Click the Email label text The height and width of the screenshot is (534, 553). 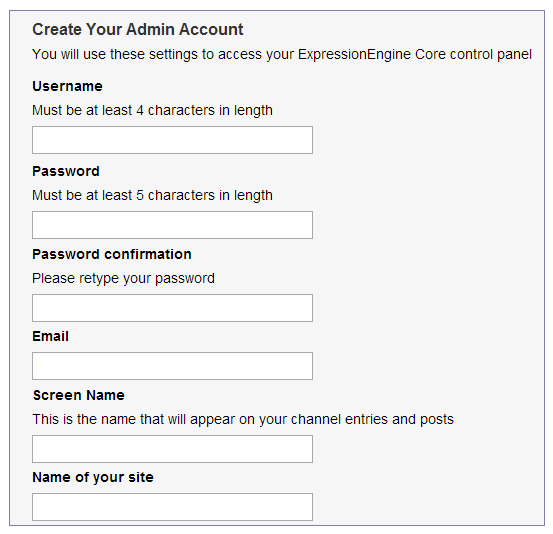[x=50, y=336]
